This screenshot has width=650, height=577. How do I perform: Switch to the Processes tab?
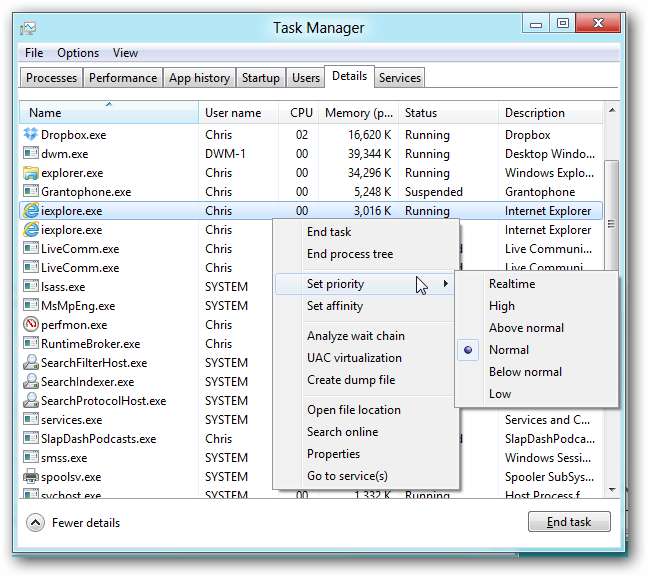(x=51, y=78)
